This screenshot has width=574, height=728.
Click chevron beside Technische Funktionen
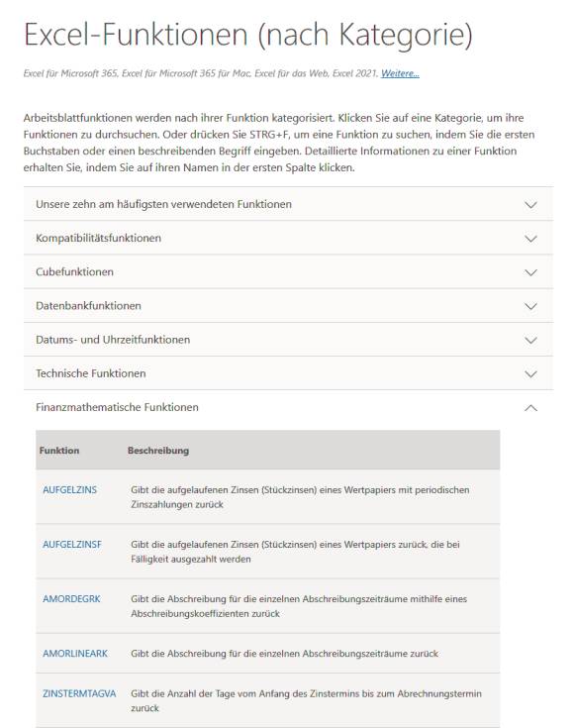tap(530, 374)
